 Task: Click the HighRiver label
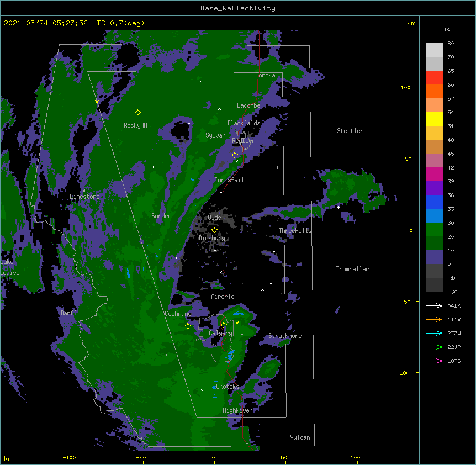tap(237, 410)
